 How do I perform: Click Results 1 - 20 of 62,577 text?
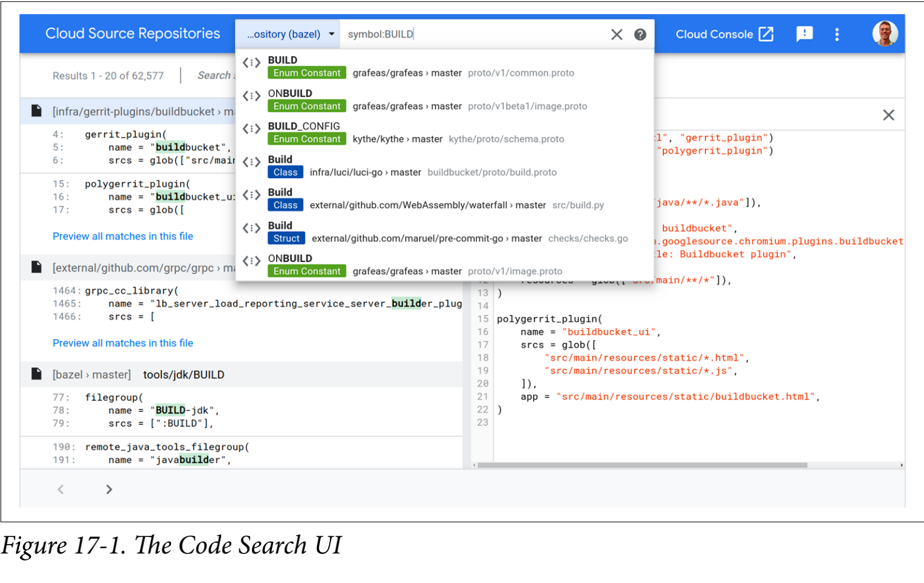(108, 76)
